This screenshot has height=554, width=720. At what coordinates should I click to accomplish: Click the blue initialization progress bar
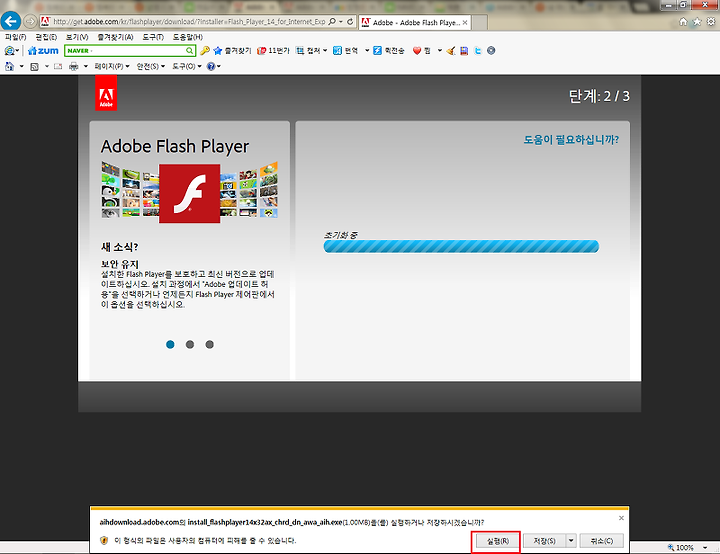click(x=461, y=246)
